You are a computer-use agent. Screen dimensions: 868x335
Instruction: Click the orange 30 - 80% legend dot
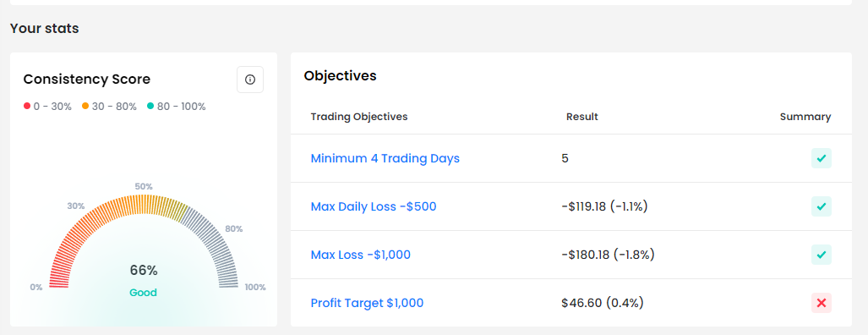pyautogui.click(x=85, y=107)
